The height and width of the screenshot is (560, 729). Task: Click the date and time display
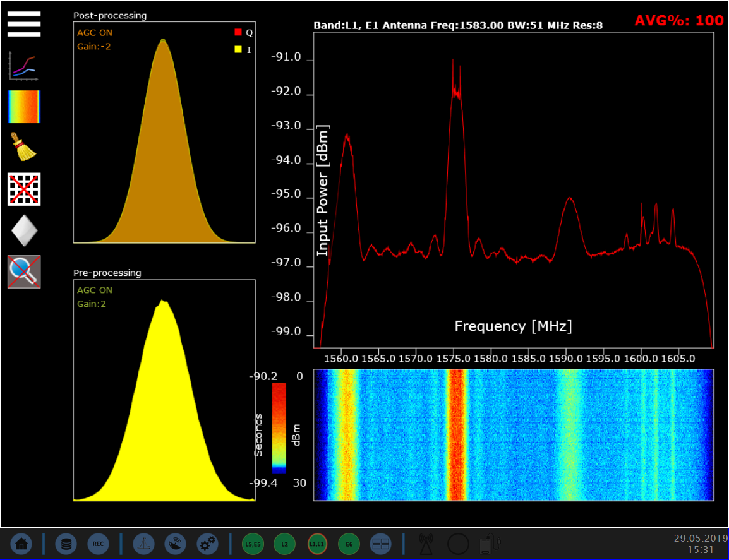701,544
